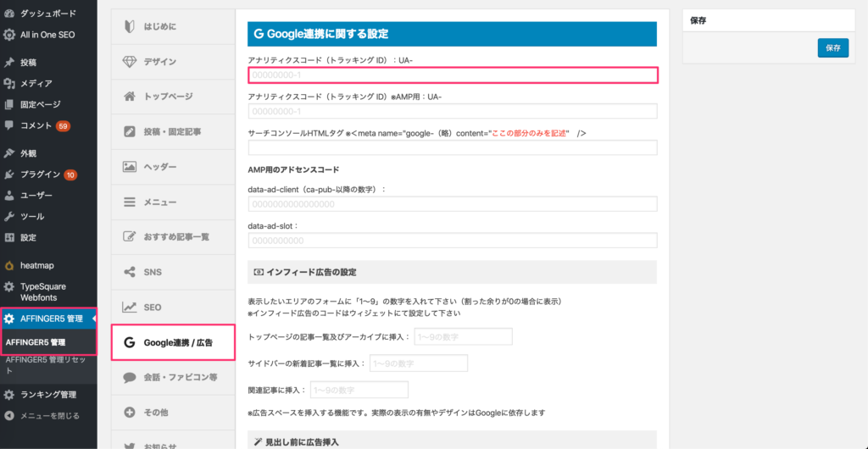Click the media icon beside メディア

8,84
